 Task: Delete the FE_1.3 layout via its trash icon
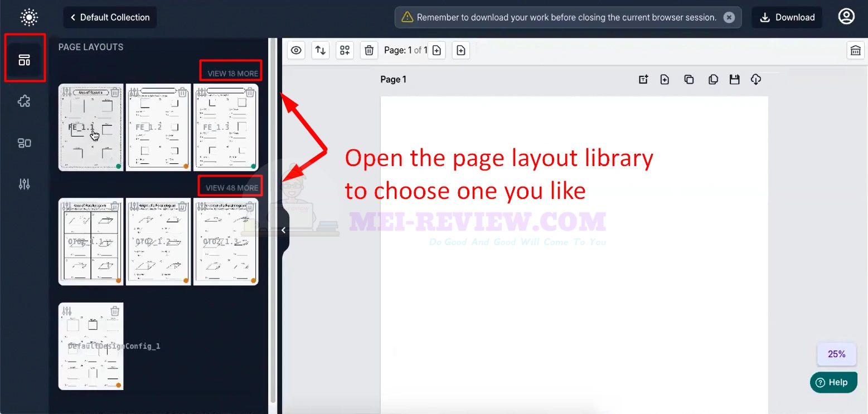point(250,92)
